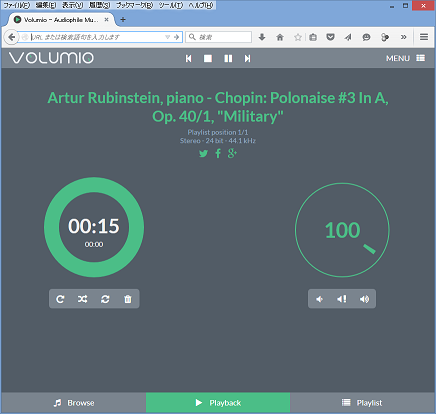436x414 pixels.
Task: Toggle repeat playback mode
Action: point(60,299)
